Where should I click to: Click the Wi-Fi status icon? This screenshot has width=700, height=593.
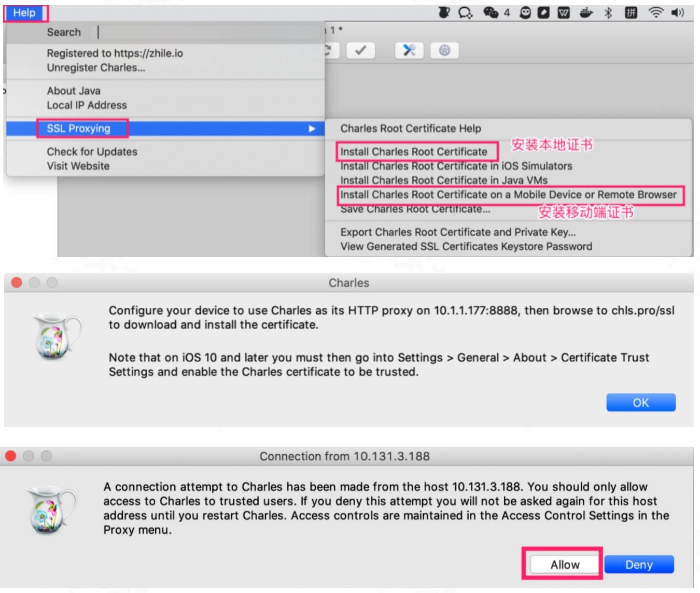[656, 12]
